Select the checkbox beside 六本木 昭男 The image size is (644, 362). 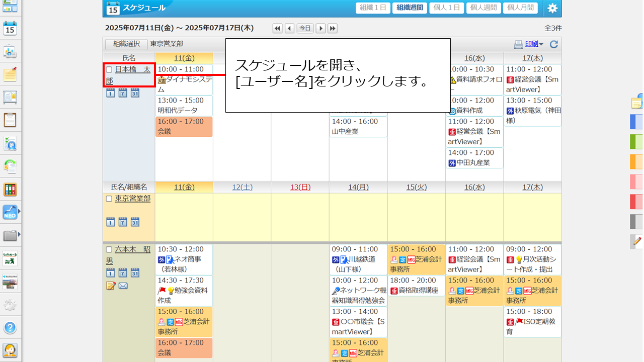109,249
